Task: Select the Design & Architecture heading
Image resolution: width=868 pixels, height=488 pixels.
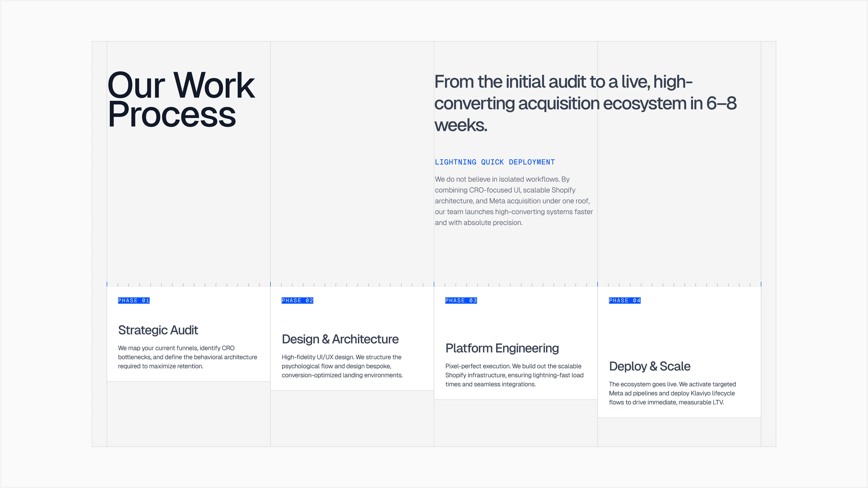Action: click(340, 339)
